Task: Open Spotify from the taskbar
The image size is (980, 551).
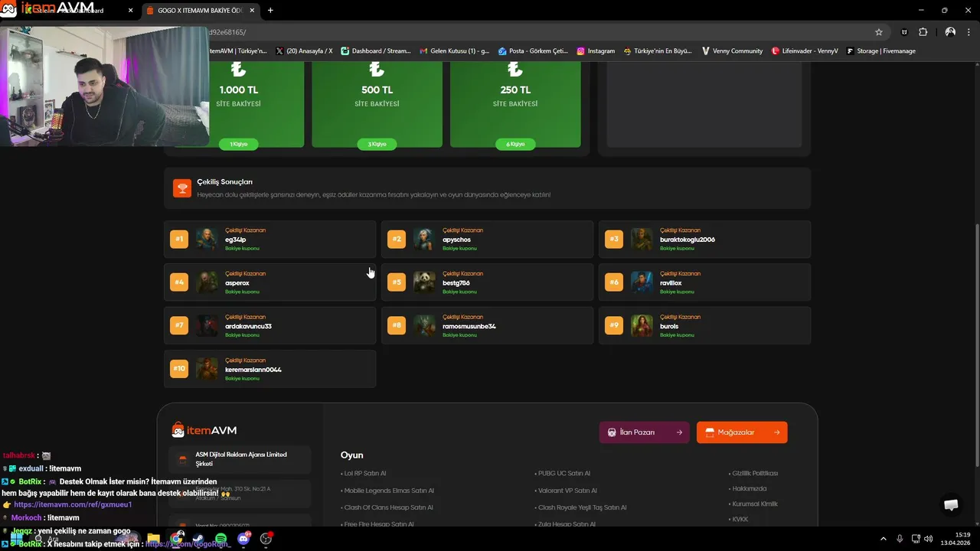Action: [x=220, y=539]
